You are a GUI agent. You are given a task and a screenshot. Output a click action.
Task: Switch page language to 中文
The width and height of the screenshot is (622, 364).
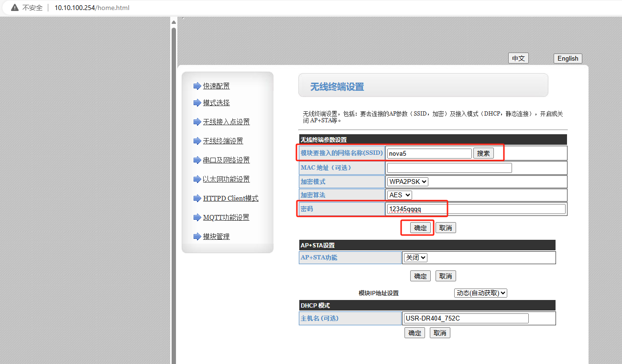coord(518,58)
